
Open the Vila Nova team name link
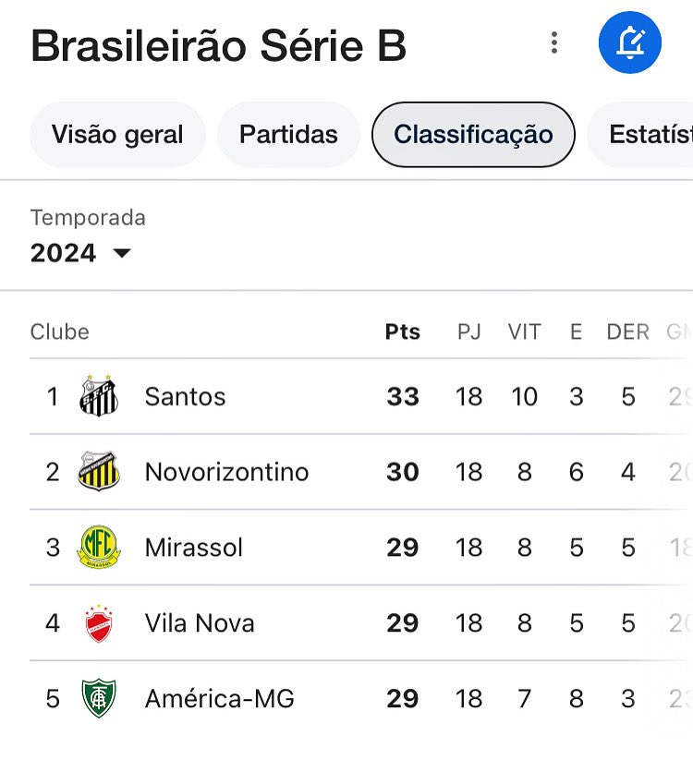(x=200, y=623)
